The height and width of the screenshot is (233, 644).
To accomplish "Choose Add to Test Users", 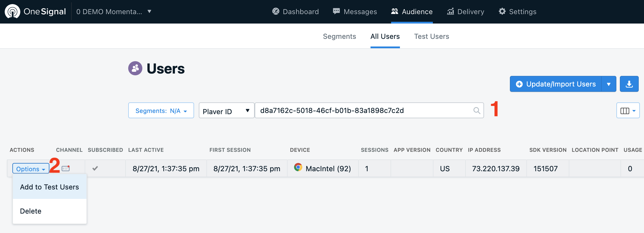I will tap(50, 187).
